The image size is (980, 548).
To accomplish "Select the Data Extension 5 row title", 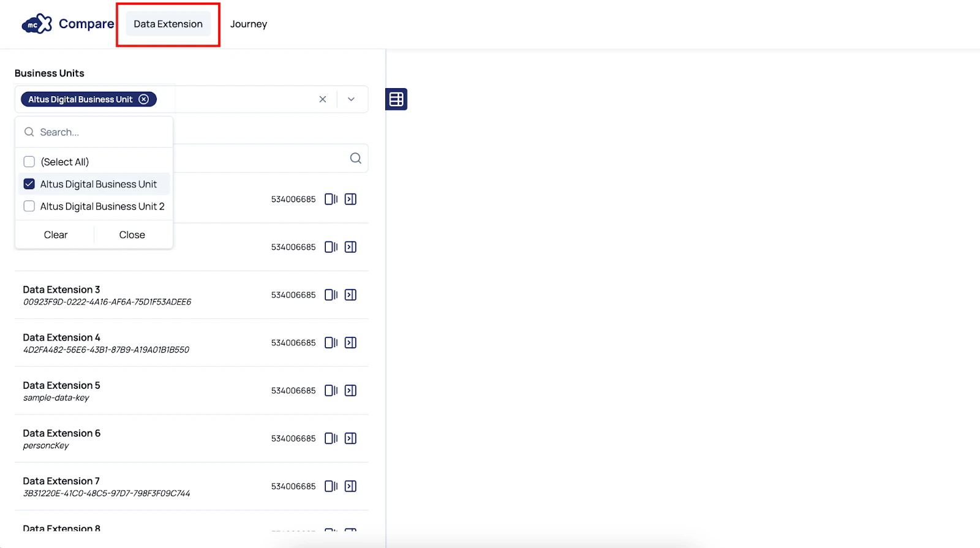I will point(61,385).
